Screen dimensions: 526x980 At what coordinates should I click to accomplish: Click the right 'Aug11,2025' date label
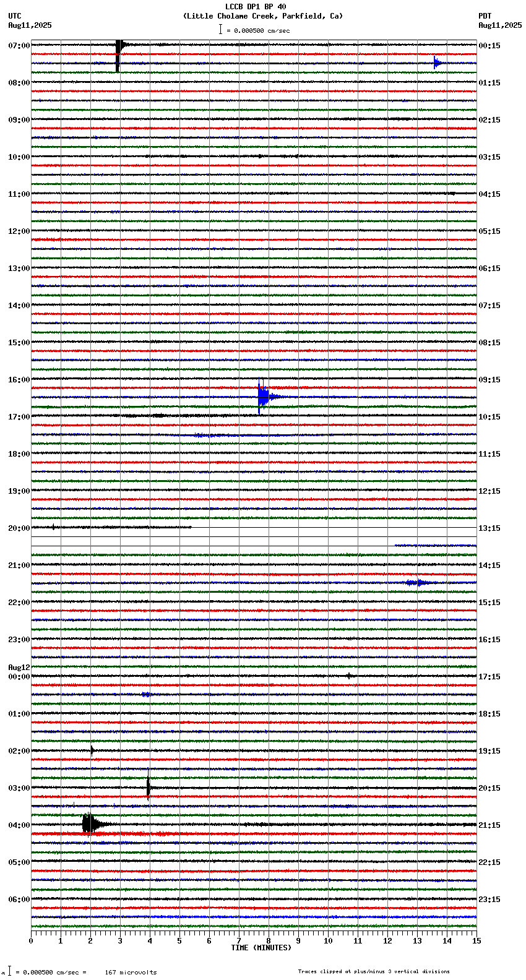point(500,25)
